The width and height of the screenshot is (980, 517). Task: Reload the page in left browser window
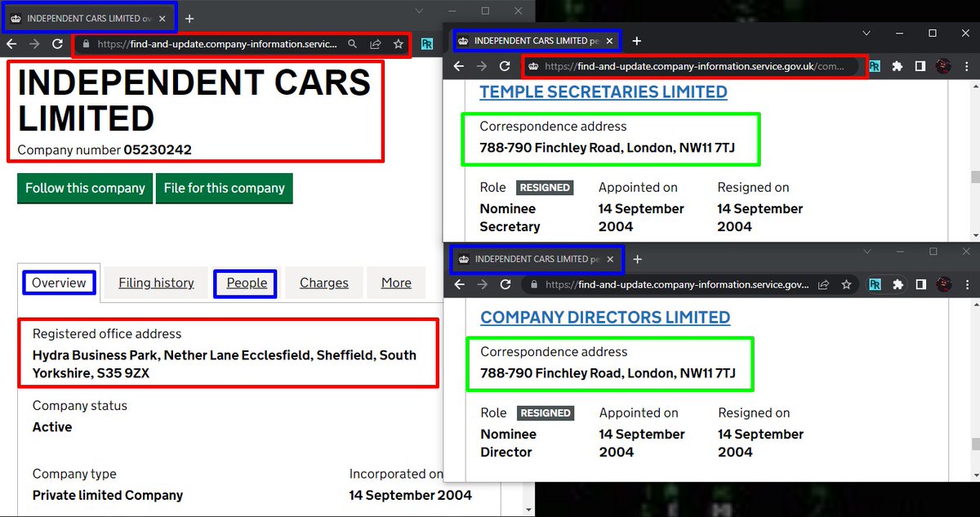coord(57,44)
